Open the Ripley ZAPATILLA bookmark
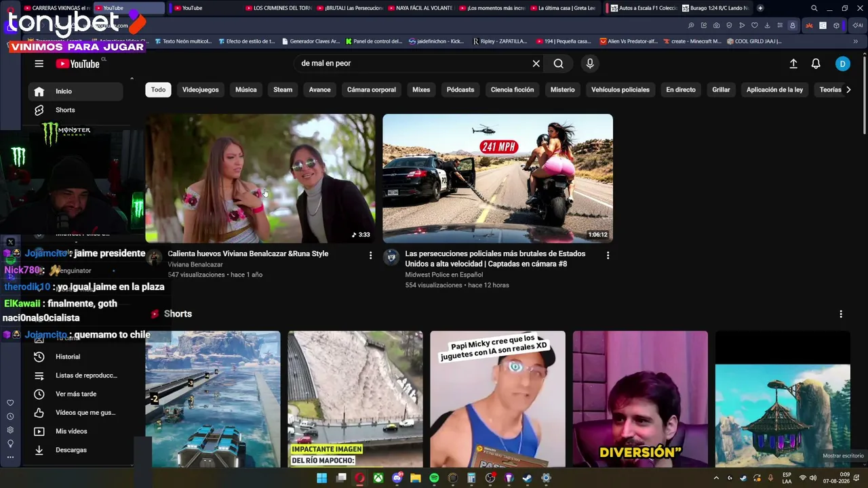This screenshot has width=868, height=488. [500, 41]
